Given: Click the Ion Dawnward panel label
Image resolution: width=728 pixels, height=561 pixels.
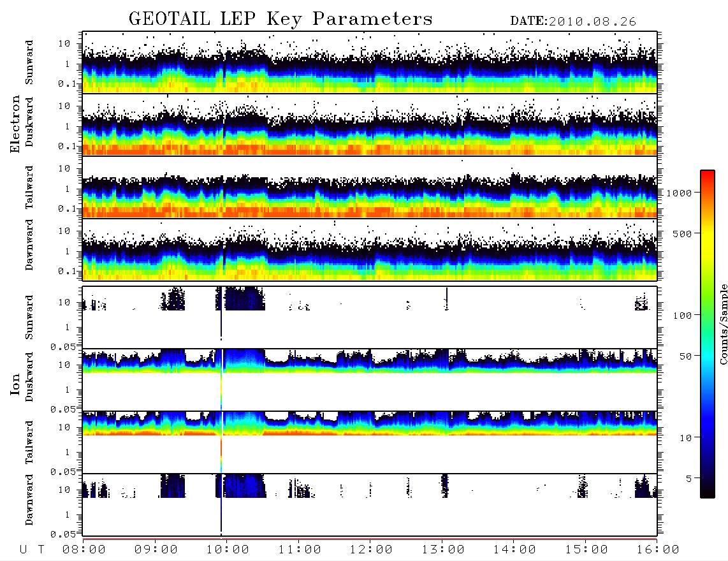Looking at the screenshot, I should click(x=29, y=500).
